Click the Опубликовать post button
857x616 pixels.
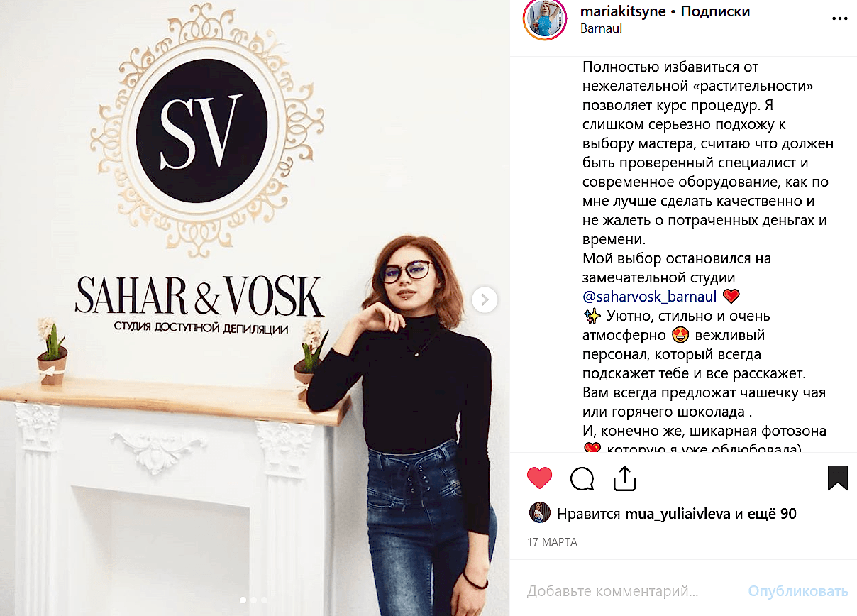coord(798,591)
